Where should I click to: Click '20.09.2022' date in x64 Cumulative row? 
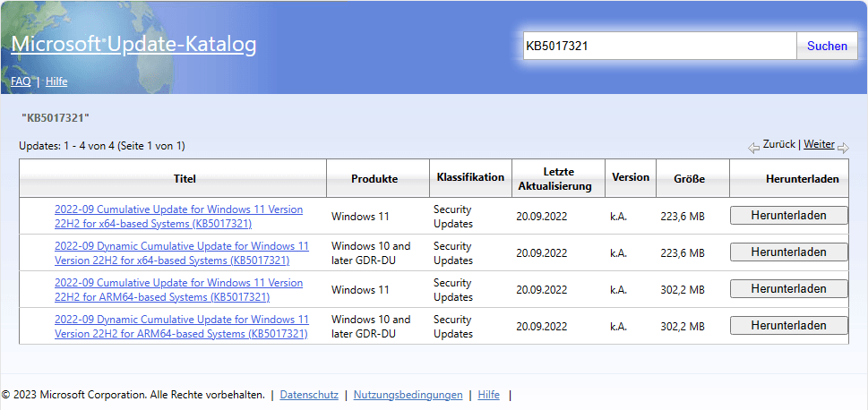pos(542,217)
